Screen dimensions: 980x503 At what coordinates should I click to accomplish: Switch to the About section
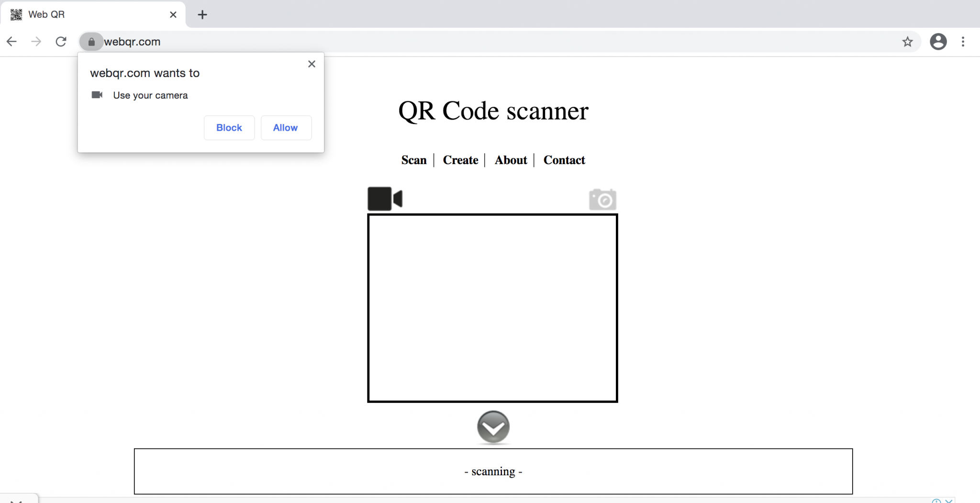pyautogui.click(x=510, y=160)
